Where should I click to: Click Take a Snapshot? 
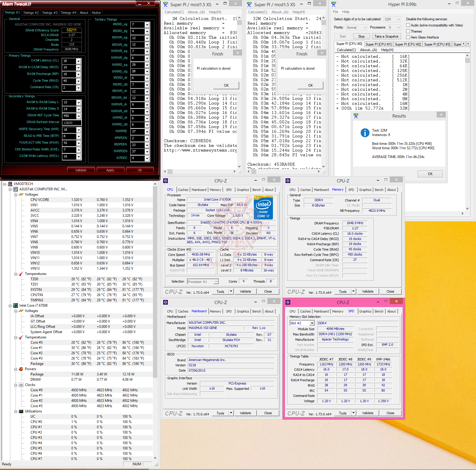pos(386,36)
